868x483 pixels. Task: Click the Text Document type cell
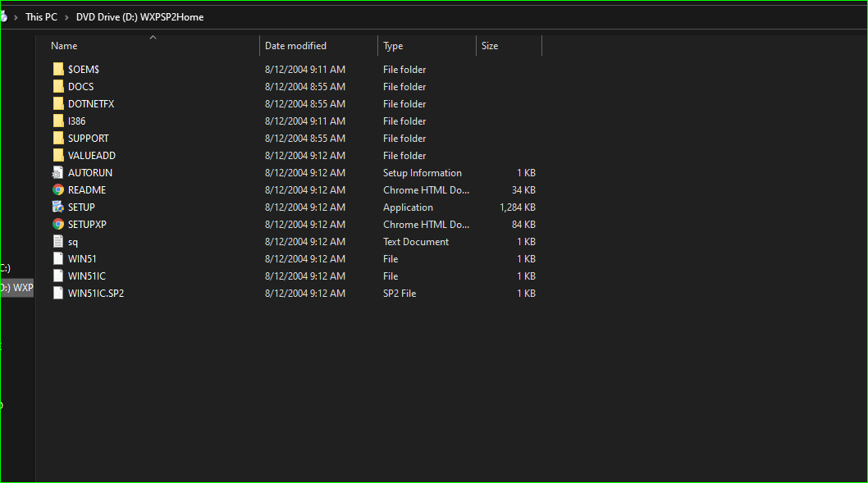click(x=416, y=241)
